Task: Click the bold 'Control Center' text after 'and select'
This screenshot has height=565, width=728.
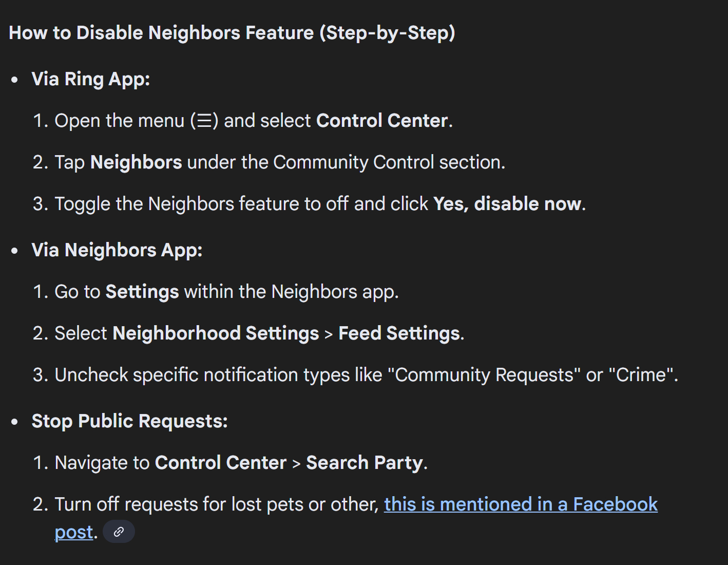Action: point(382,121)
